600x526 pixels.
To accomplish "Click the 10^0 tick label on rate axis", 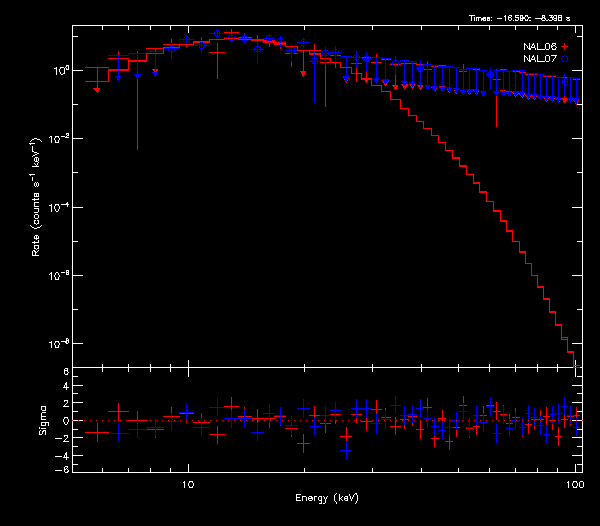I will coord(59,70).
